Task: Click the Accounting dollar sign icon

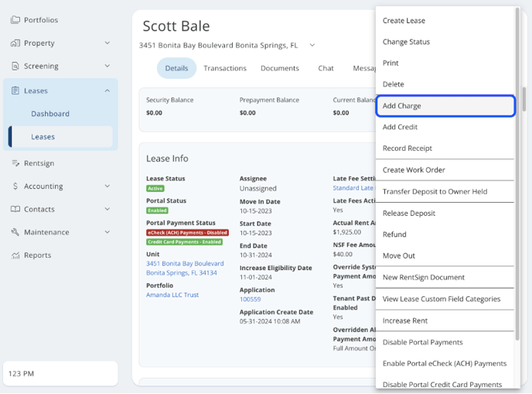Action: click(15, 187)
